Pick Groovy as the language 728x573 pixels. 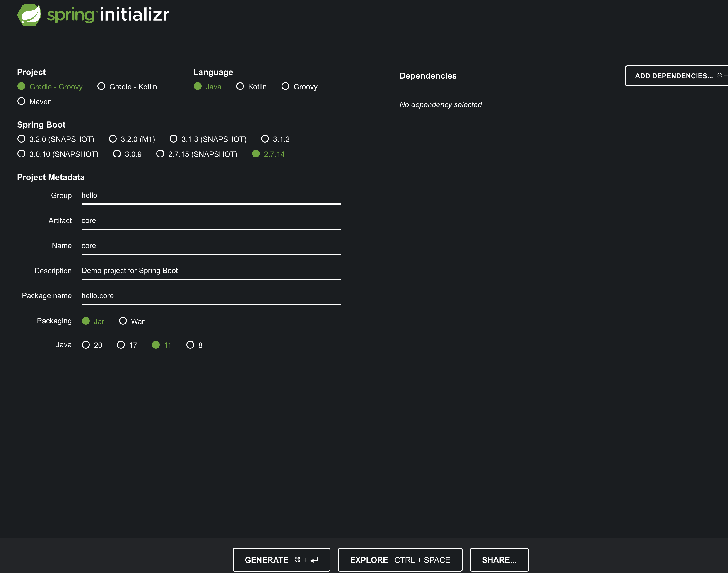click(299, 87)
